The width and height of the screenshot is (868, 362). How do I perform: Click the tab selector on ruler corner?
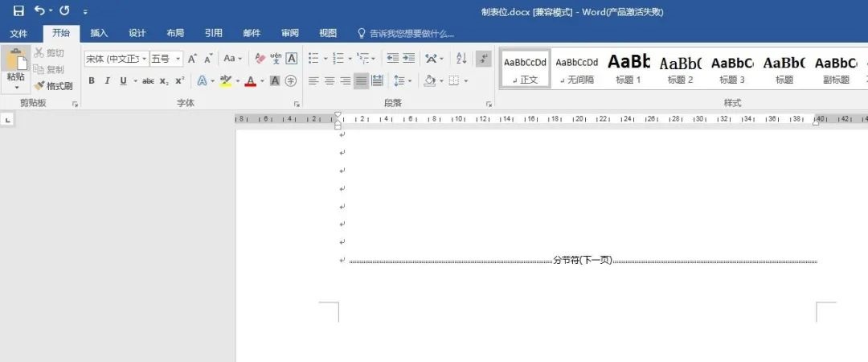pyautogui.click(x=7, y=119)
